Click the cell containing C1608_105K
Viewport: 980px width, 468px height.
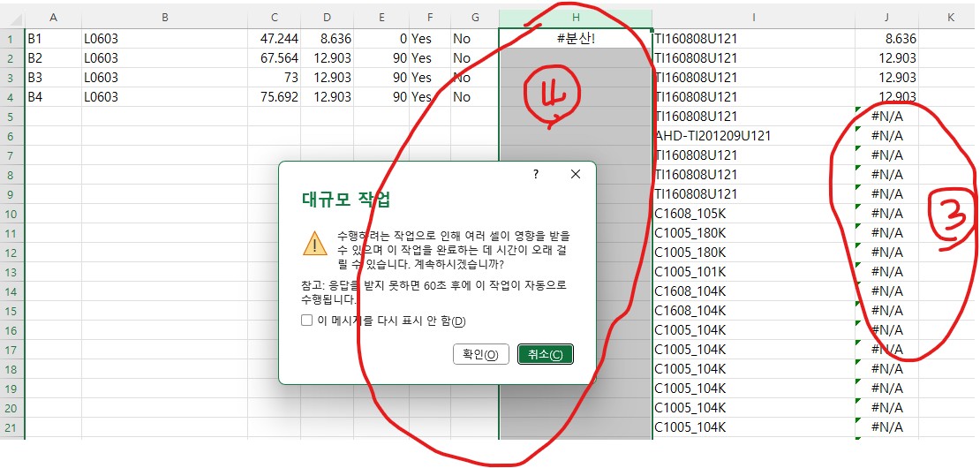point(753,214)
